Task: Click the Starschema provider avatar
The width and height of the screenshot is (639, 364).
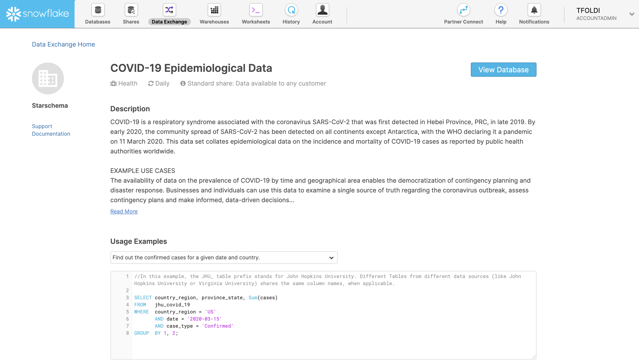Action: pyautogui.click(x=48, y=78)
